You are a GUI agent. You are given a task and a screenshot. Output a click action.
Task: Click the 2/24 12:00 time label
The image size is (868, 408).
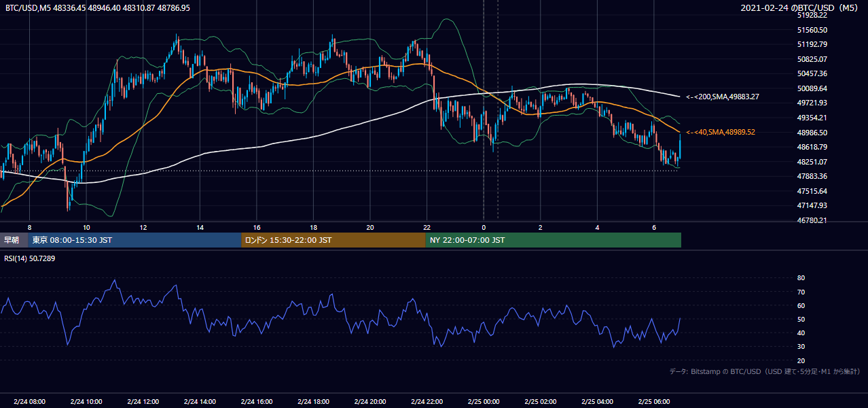[x=143, y=401]
